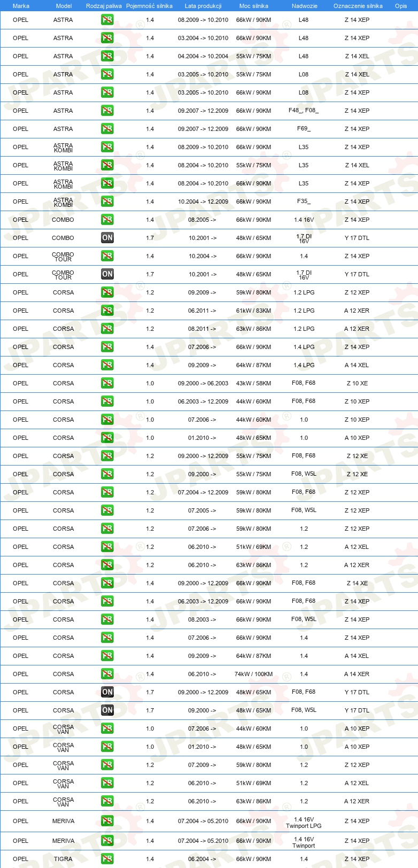Click the Rodzaj paliwa column header
Screen dimensions: 418x868
point(104,6)
